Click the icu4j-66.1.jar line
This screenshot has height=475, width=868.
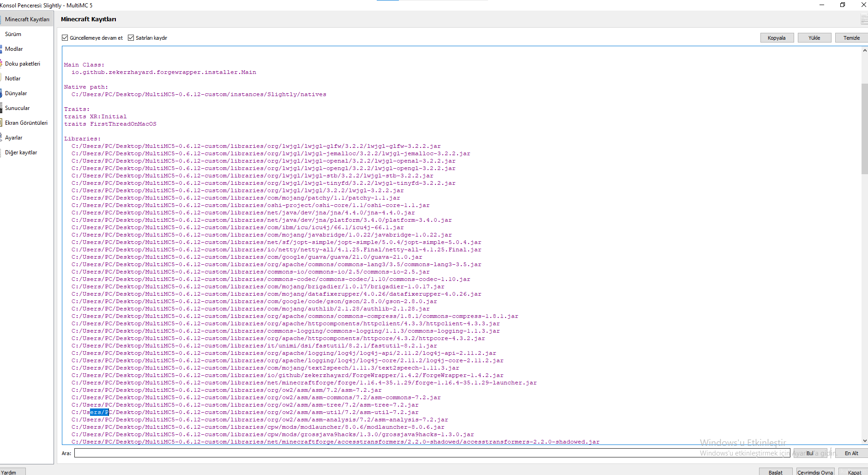[237, 227]
